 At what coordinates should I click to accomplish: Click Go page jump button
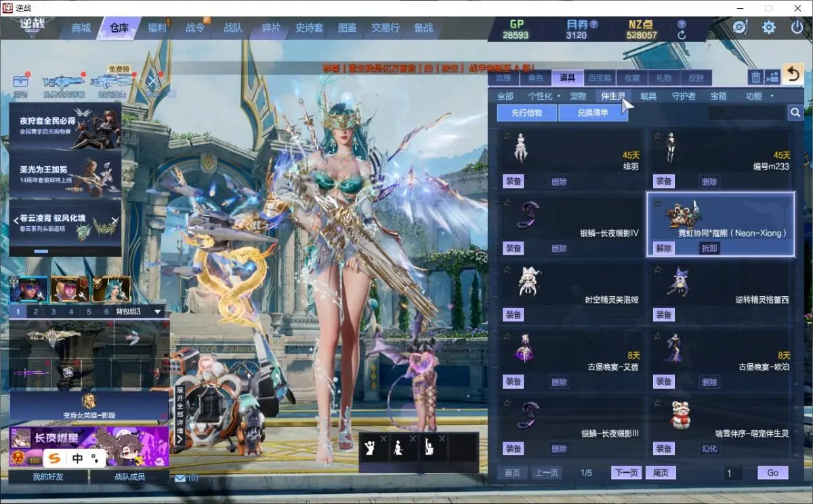pyautogui.click(x=772, y=473)
